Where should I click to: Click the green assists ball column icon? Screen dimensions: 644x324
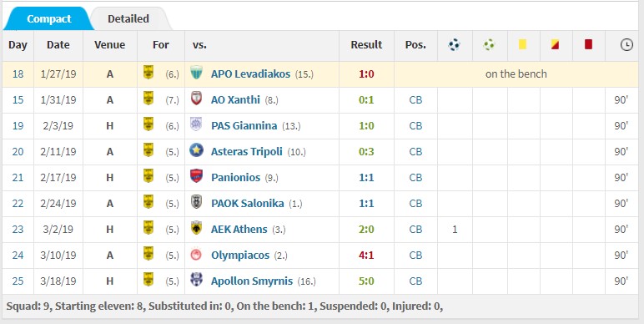coord(489,44)
